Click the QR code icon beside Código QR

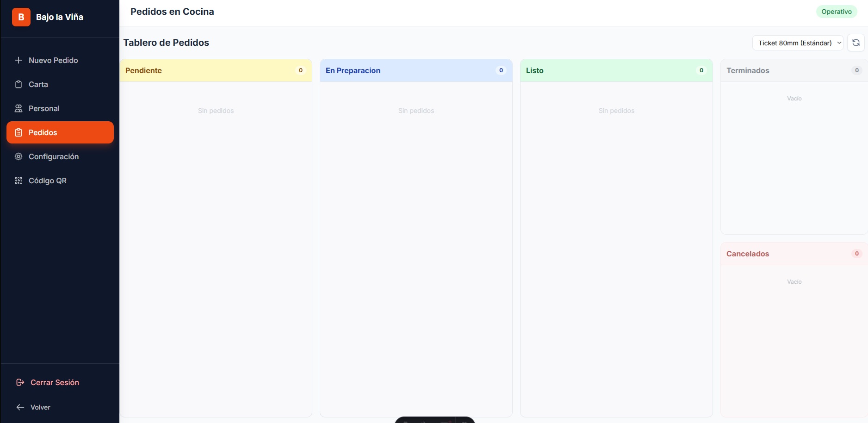pos(18,180)
